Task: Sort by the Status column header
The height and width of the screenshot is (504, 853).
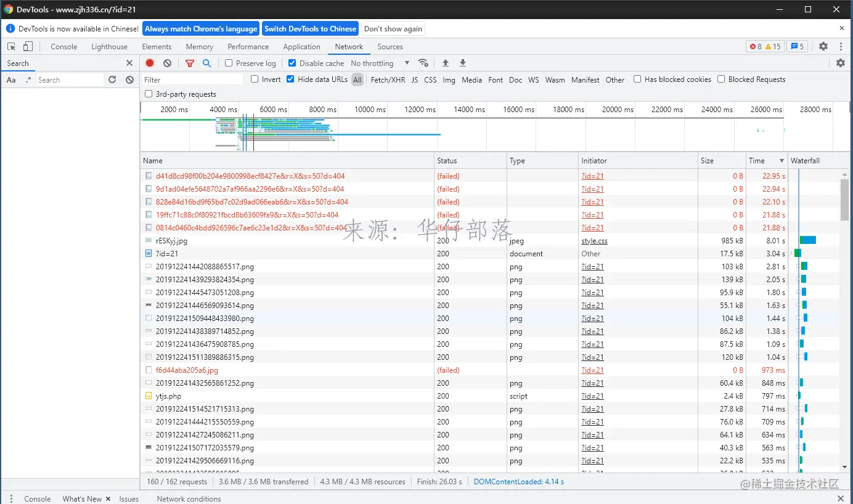Action: pyautogui.click(x=470, y=161)
